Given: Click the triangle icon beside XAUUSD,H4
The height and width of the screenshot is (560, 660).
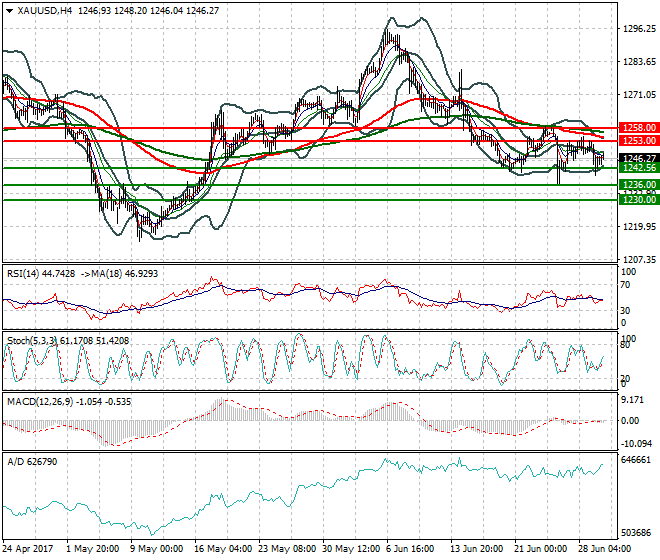Looking at the screenshot, I should [x=9, y=10].
